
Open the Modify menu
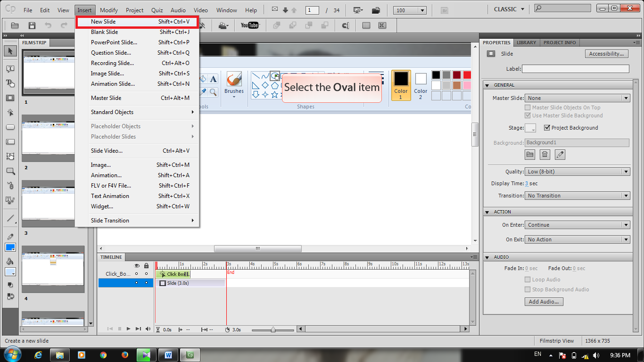(x=109, y=10)
